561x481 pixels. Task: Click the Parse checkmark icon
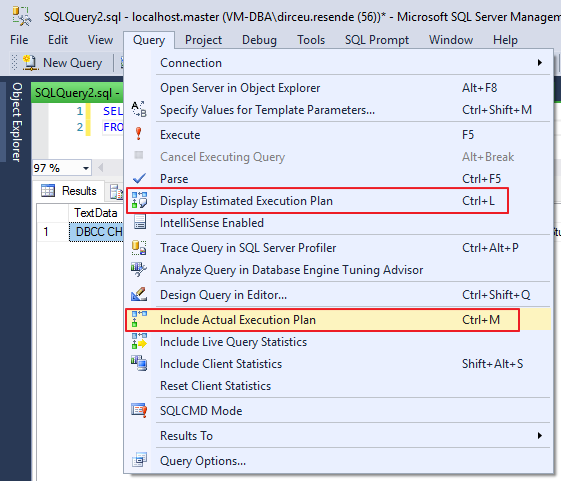pyautogui.click(x=139, y=178)
